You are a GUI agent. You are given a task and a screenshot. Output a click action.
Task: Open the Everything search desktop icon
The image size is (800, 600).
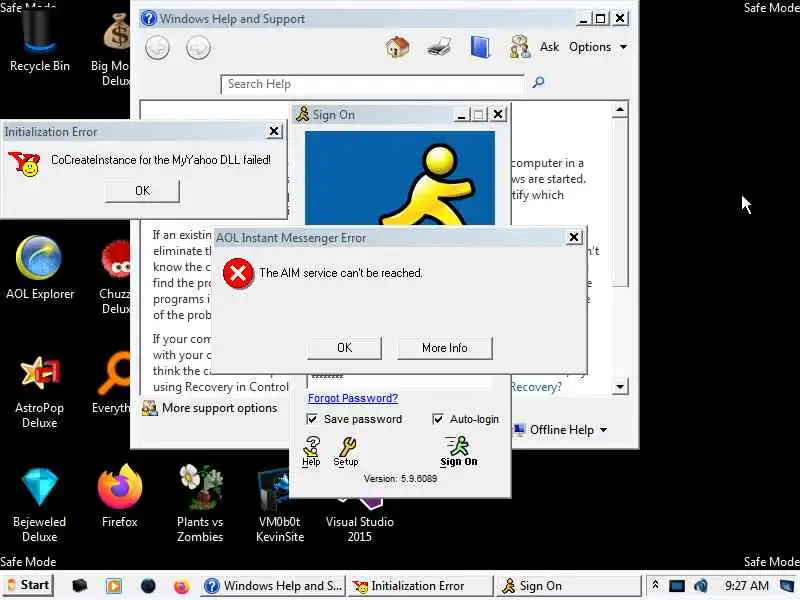(x=113, y=383)
